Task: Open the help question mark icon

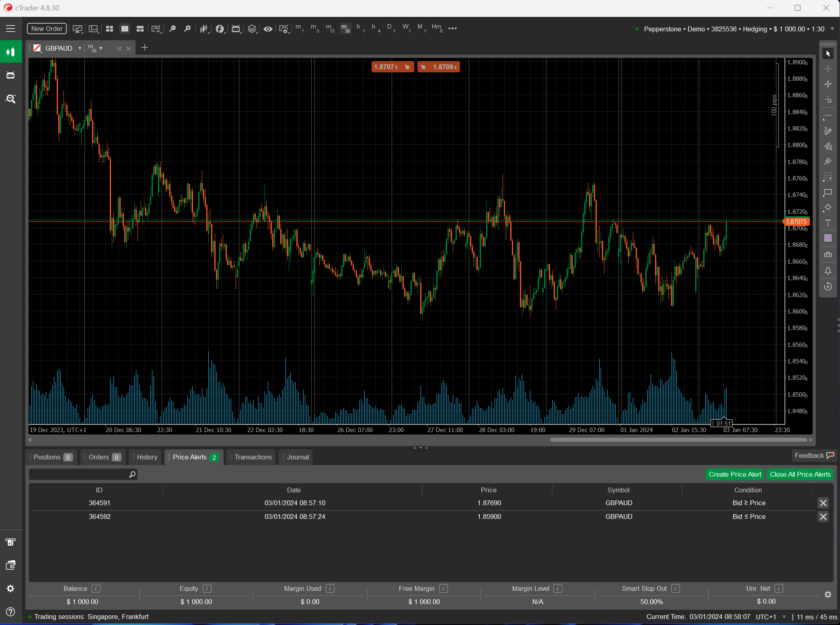Action: click(11, 612)
